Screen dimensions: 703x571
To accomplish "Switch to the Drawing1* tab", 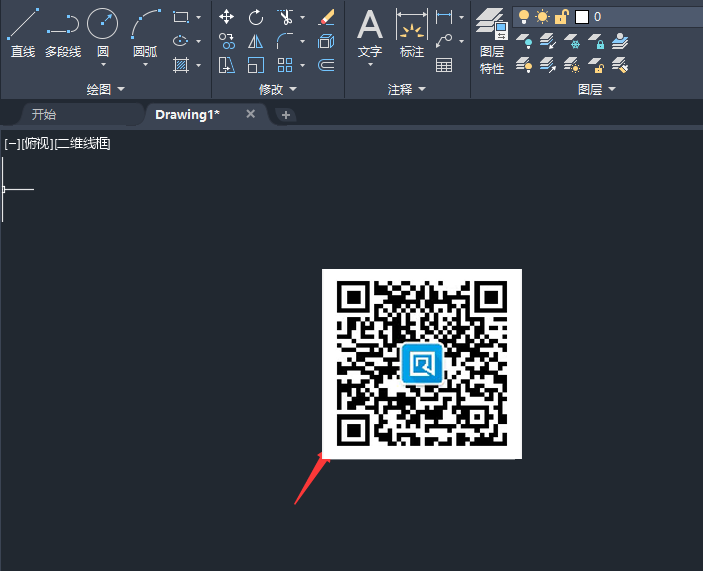I will (187, 115).
